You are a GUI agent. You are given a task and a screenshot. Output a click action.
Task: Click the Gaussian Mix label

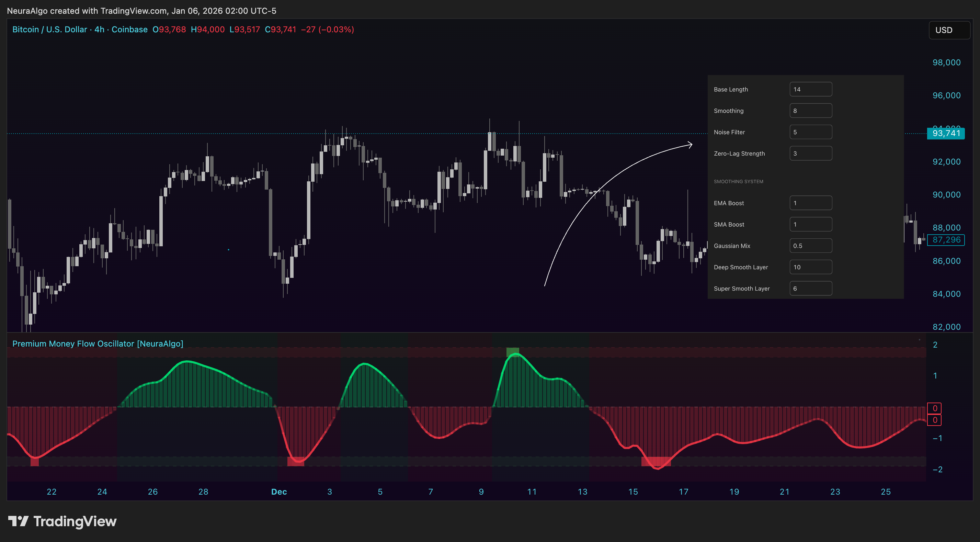(732, 246)
